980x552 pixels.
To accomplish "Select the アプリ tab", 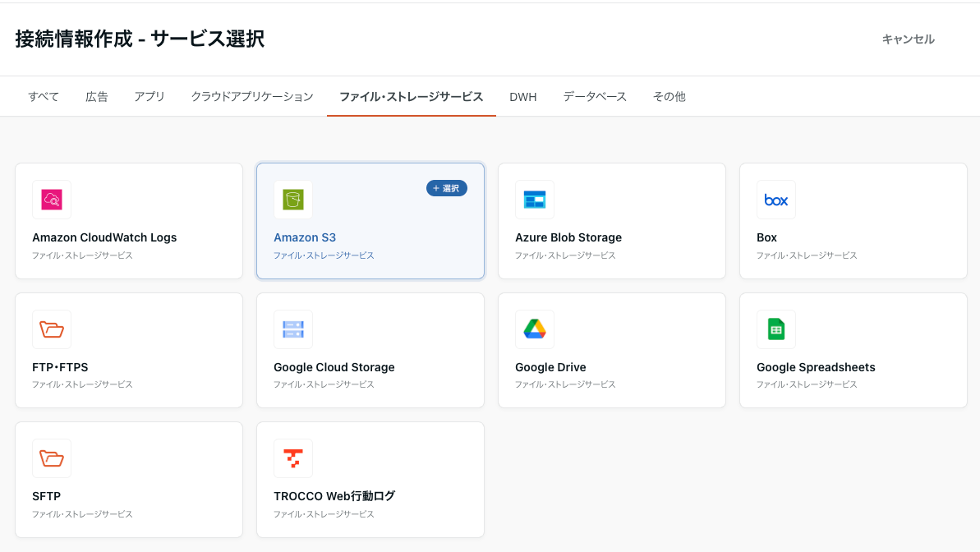I will pos(150,97).
